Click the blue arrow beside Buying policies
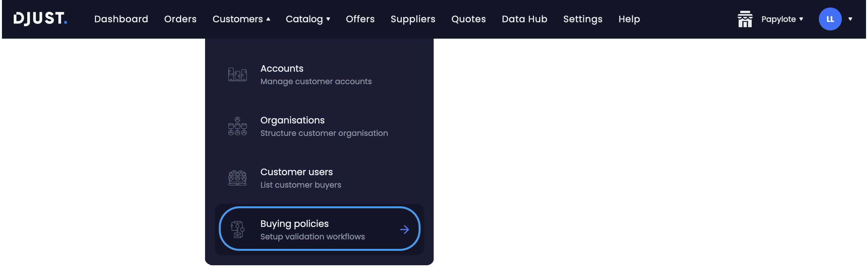 coord(405,229)
